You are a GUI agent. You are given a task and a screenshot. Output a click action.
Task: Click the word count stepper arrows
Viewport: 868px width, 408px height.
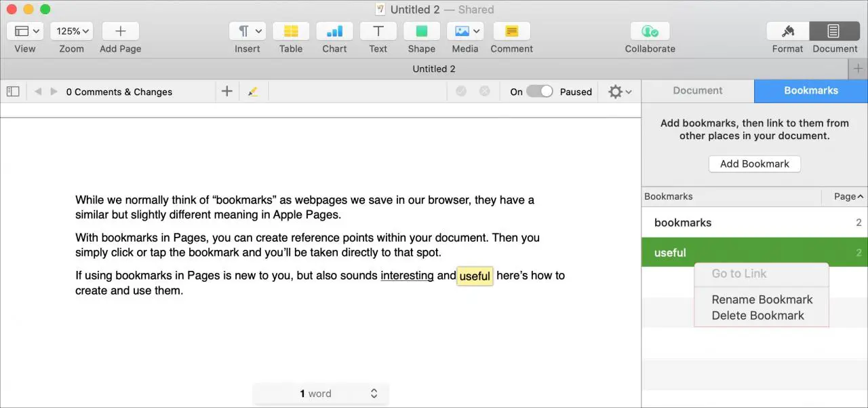pyautogui.click(x=374, y=394)
